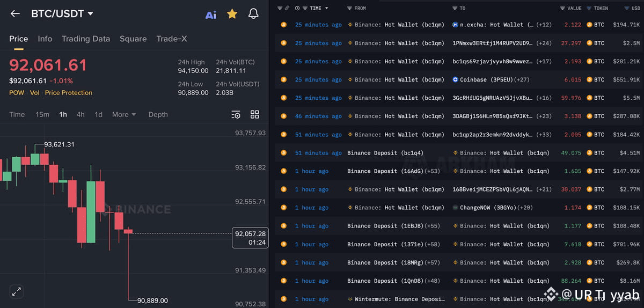The height and width of the screenshot is (308, 644).
Task: Select the Time chart interval
Action: coord(17,114)
